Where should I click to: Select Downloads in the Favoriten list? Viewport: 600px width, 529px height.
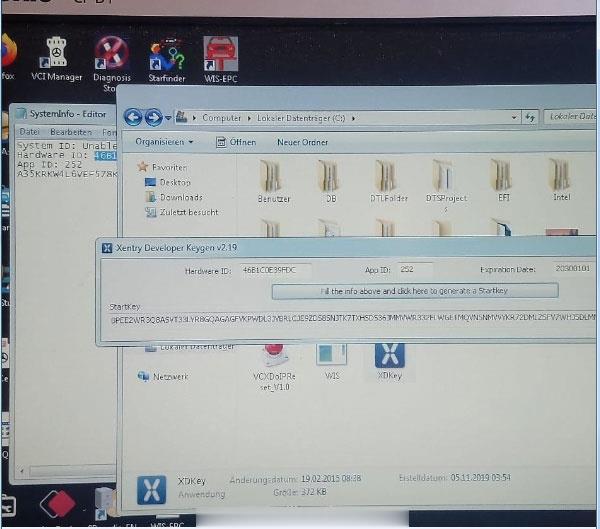pos(174,197)
